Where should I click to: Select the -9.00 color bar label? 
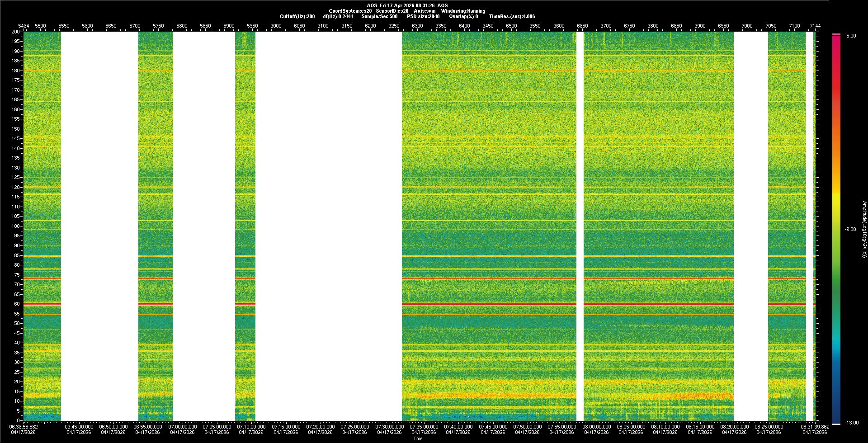tap(850, 230)
